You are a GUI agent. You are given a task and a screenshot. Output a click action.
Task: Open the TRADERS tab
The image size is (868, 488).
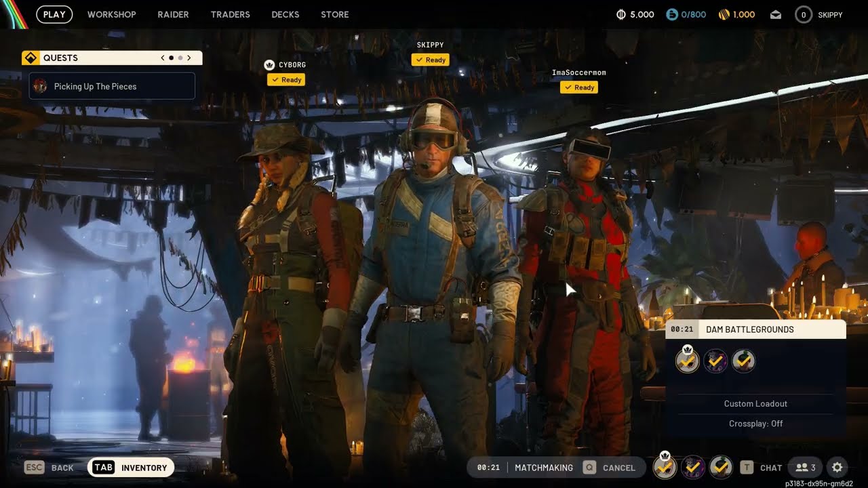(231, 14)
